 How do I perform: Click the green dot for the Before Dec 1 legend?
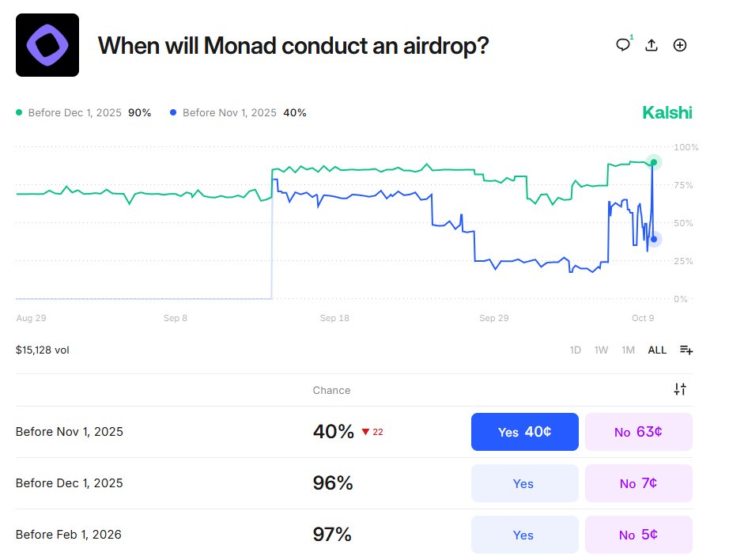click(x=19, y=113)
